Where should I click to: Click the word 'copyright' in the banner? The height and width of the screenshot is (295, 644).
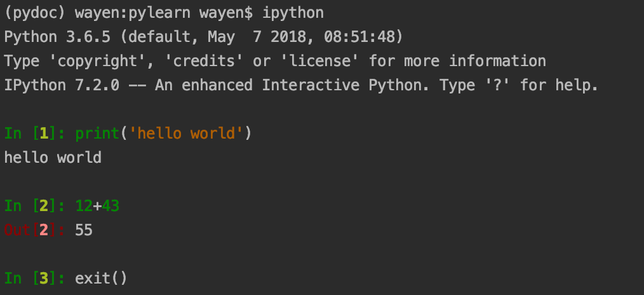click(x=97, y=62)
